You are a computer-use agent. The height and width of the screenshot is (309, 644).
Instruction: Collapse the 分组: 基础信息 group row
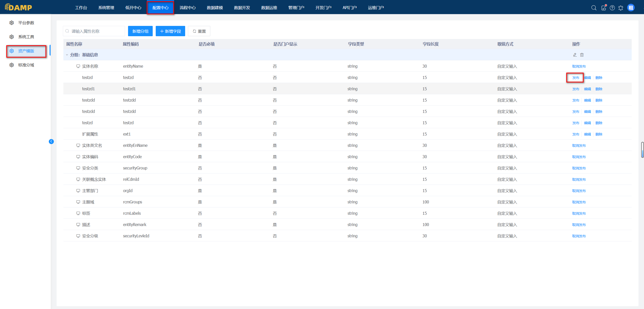point(67,55)
